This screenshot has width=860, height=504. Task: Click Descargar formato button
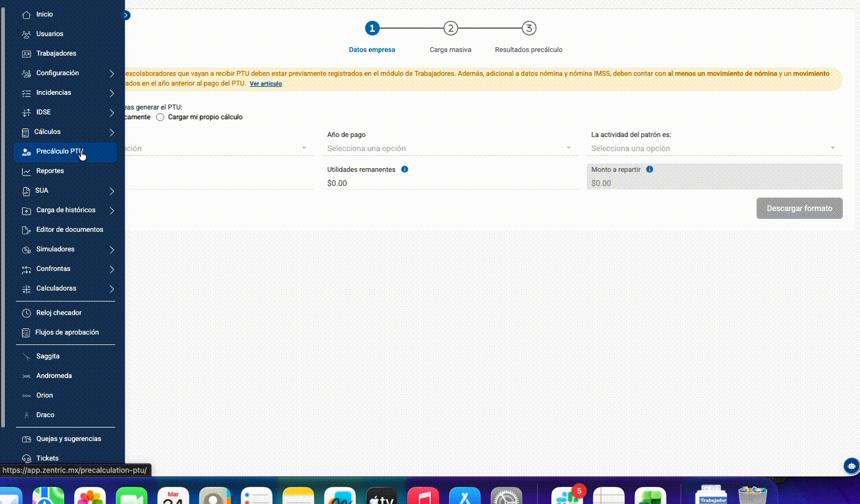tap(799, 208)
